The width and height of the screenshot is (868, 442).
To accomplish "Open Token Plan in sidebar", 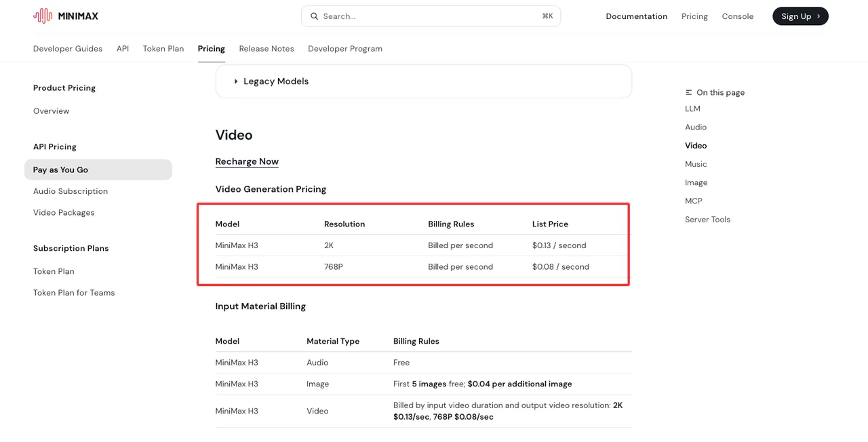I will (x=54, y=271).
